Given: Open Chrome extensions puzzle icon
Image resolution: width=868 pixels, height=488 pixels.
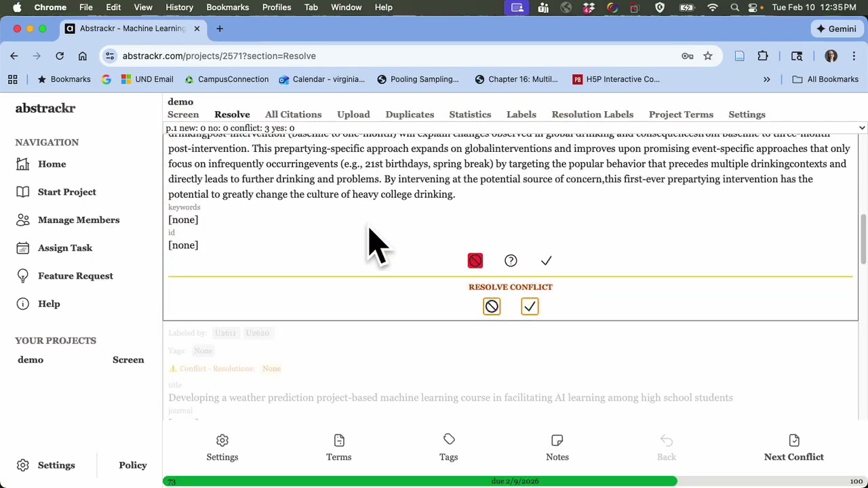Looking at the screenshot, I should pos(763,56).
